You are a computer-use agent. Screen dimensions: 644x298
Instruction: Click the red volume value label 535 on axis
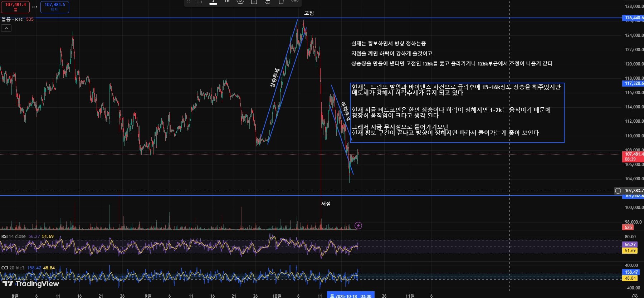[x=629, y=228]
